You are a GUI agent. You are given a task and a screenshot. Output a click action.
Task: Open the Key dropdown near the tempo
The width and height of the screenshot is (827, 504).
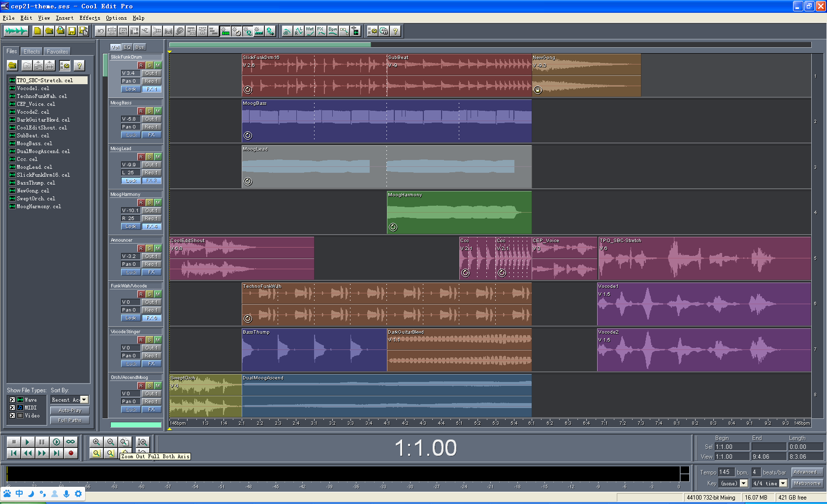[743, 483]
